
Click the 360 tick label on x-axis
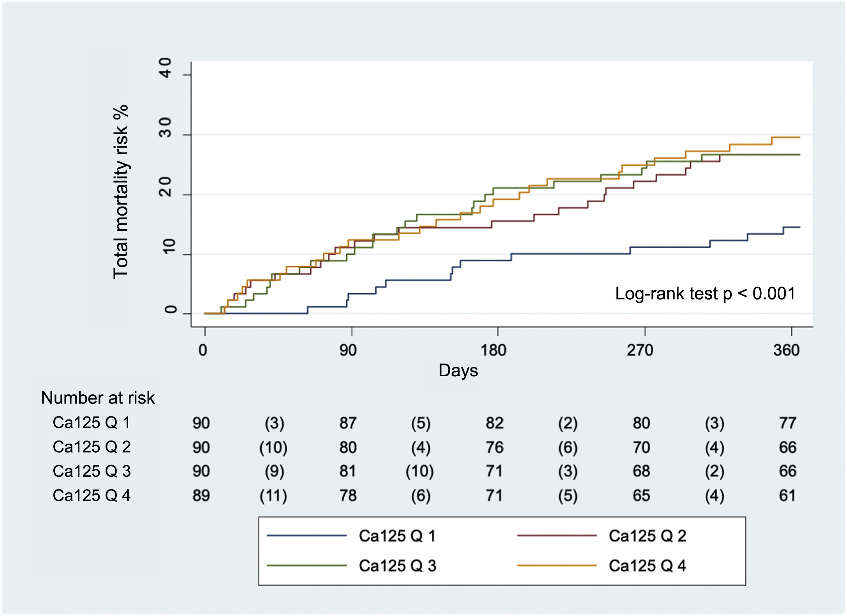(786, 350)
